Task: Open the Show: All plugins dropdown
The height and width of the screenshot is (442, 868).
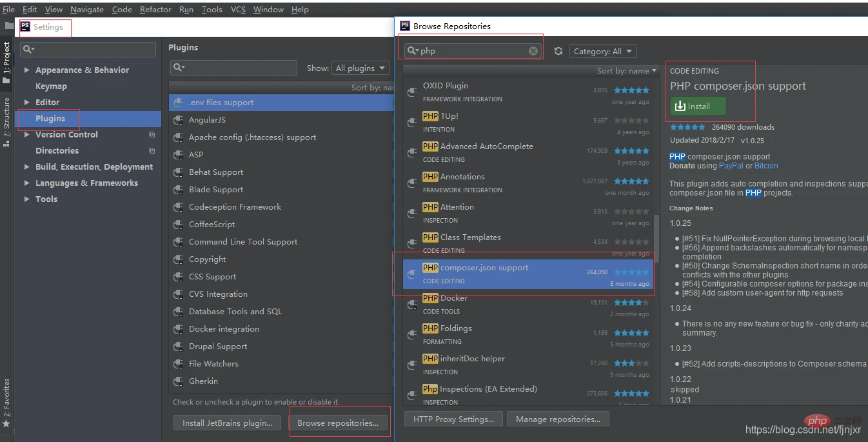Action: coord(360,68)
